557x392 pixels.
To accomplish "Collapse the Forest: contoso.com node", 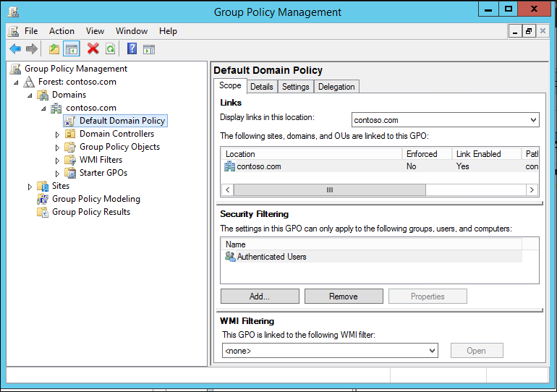I will coord(17,82).
